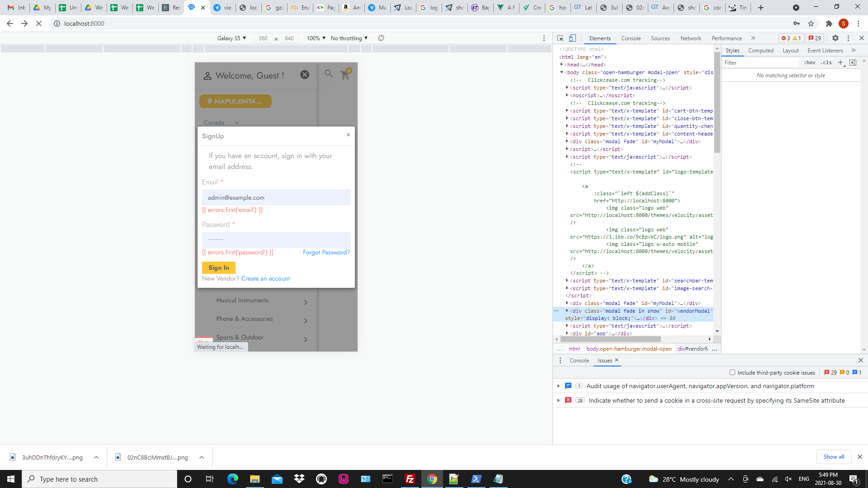Expand the head element node

[562, 65]
